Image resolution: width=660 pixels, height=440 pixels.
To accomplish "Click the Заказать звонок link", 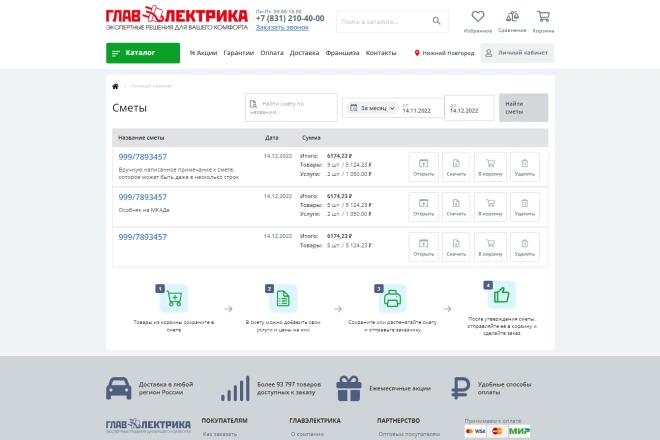I will coord(282,27).
